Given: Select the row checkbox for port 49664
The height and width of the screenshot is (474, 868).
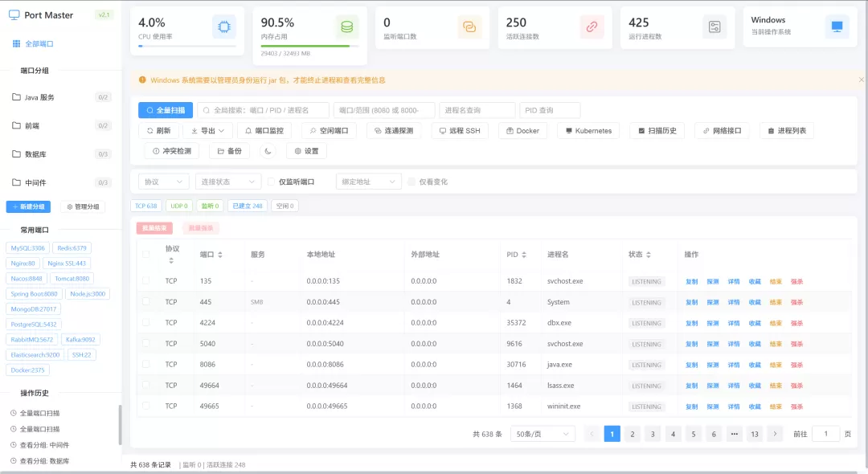Looking at the screenshot, I should click(145, 386).
